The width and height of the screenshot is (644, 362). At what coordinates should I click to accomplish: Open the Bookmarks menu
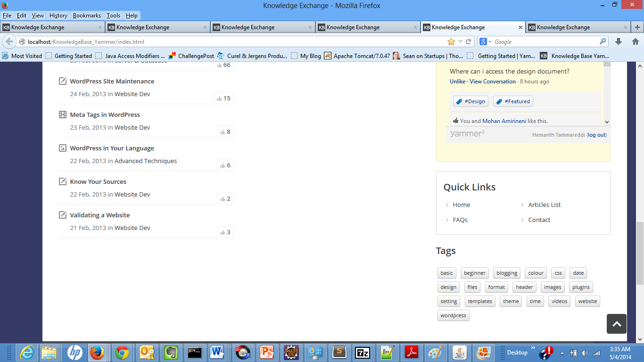coord(87,16)
